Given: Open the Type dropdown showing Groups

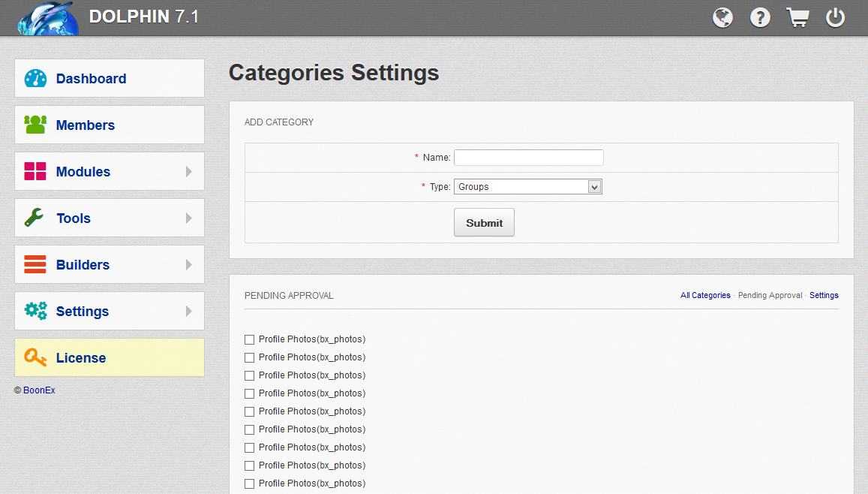Looking at the screenshot, I should [x=527, y=187].
